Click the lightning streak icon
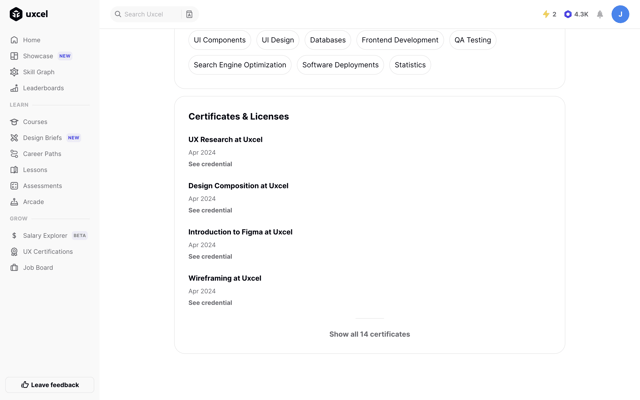Image resolution: width=640 pixels, height=400 pixels. (546, 14)
